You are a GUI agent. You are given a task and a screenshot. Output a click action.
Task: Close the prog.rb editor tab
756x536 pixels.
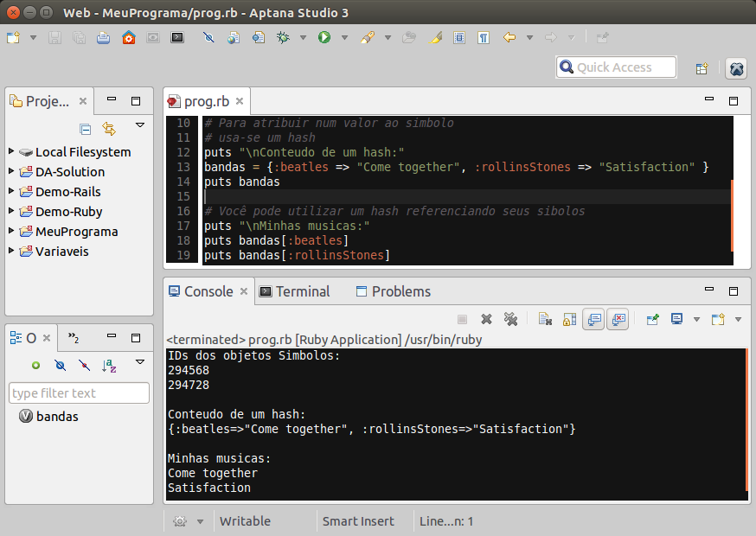pyautogui.click(x=240, y=101)
